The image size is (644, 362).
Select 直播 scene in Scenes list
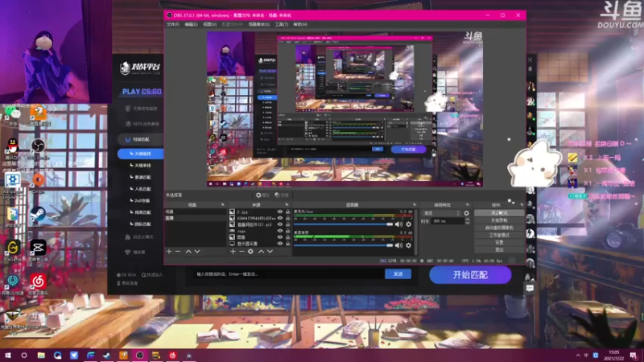[x=196, y=218]
